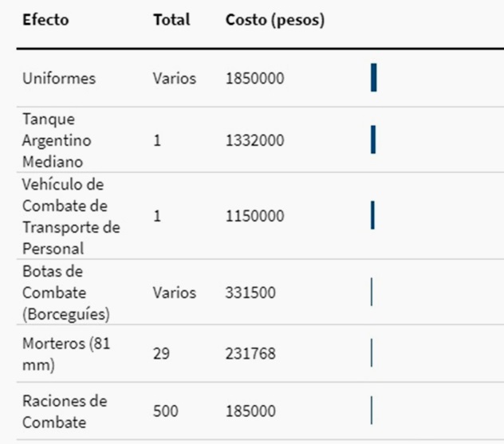Click the Botas de Combate (Borceguíes) cell

pos(65,293)
